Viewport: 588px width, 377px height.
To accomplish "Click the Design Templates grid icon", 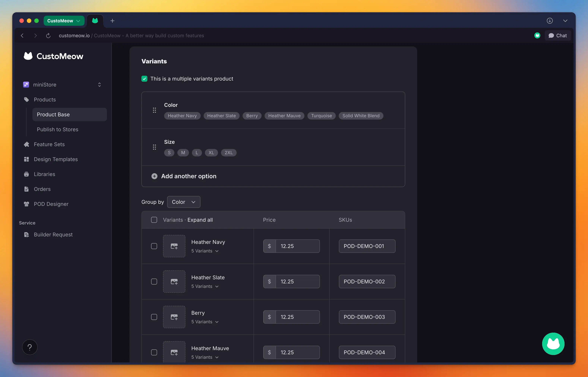I will click(x=26, y=159).
